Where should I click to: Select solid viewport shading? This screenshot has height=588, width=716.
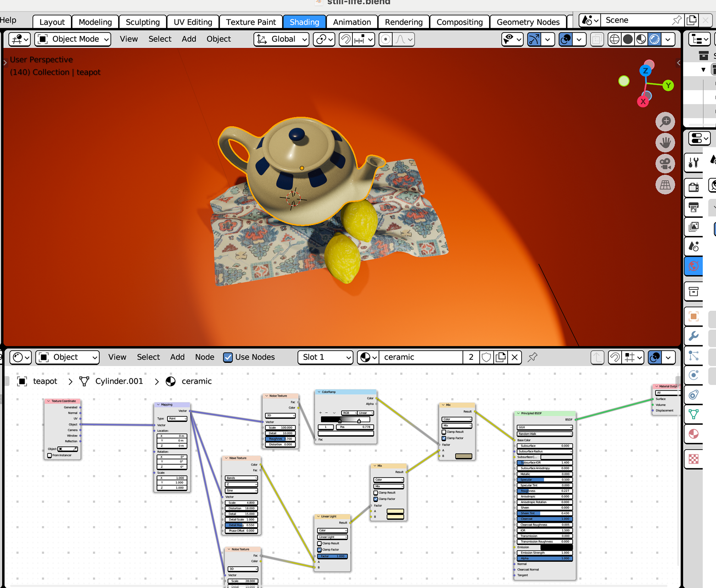click(x=628, y=39)
